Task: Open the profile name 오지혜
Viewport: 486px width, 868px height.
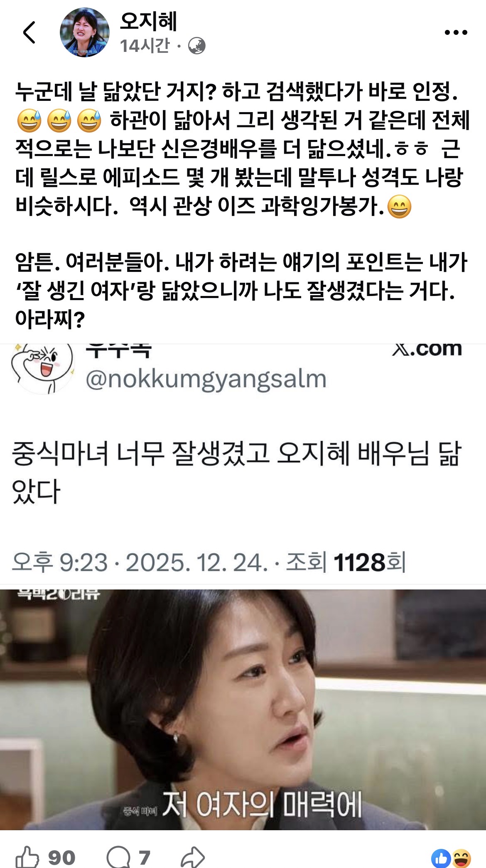Action: pos(148,21)
